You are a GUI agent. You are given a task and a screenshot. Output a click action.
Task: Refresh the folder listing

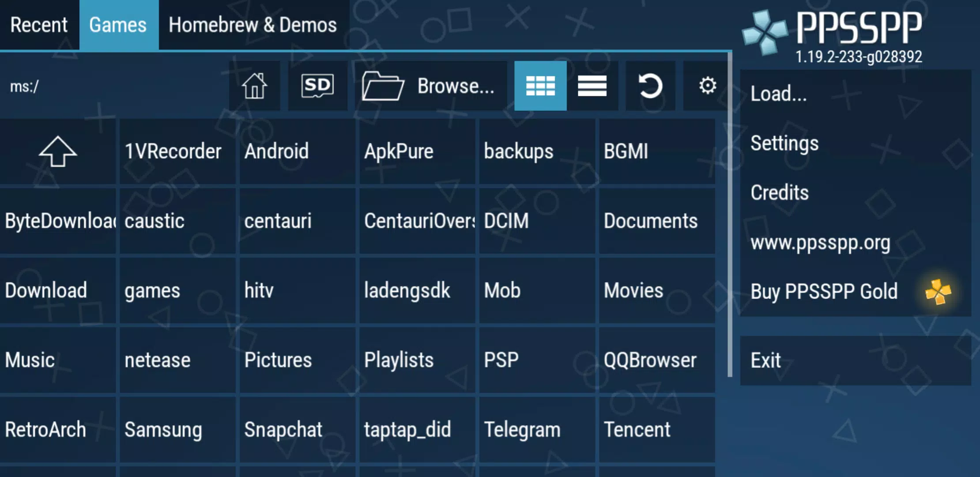tap(650, 86)
